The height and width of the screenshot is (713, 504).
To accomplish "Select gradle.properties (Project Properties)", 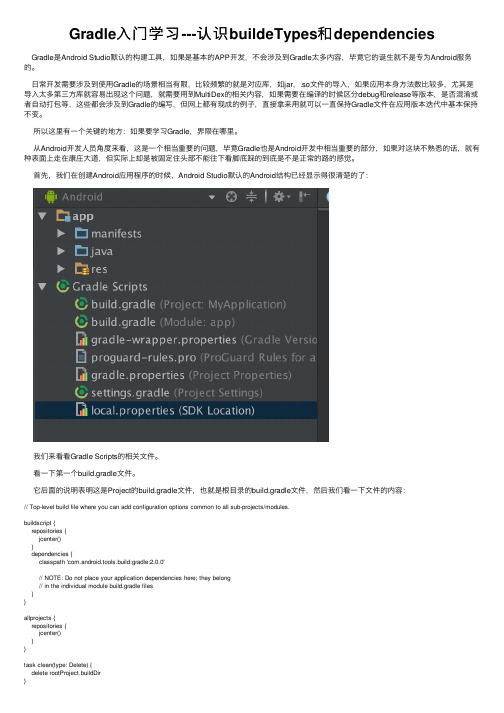I will 183,375.
